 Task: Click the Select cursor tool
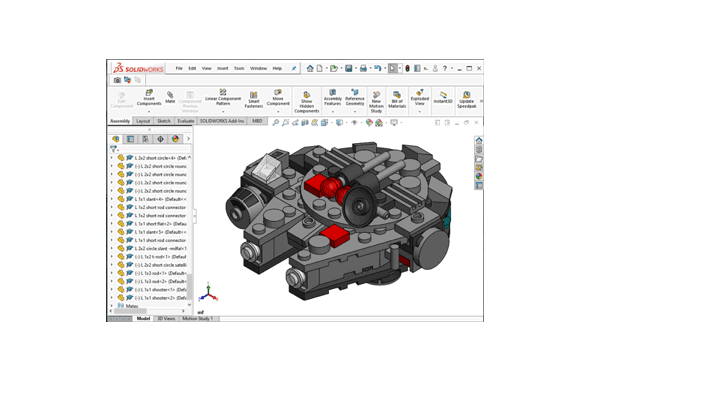pos(392,68)
